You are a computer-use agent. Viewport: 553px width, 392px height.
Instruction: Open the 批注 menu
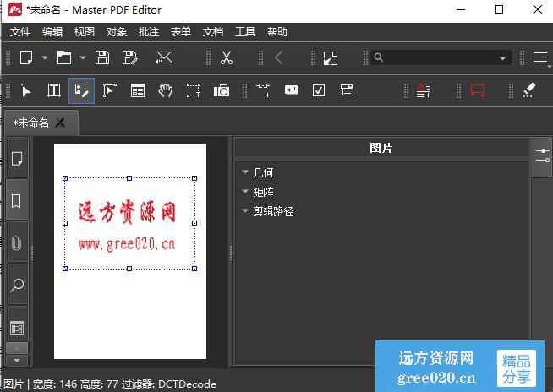point(148,32)
